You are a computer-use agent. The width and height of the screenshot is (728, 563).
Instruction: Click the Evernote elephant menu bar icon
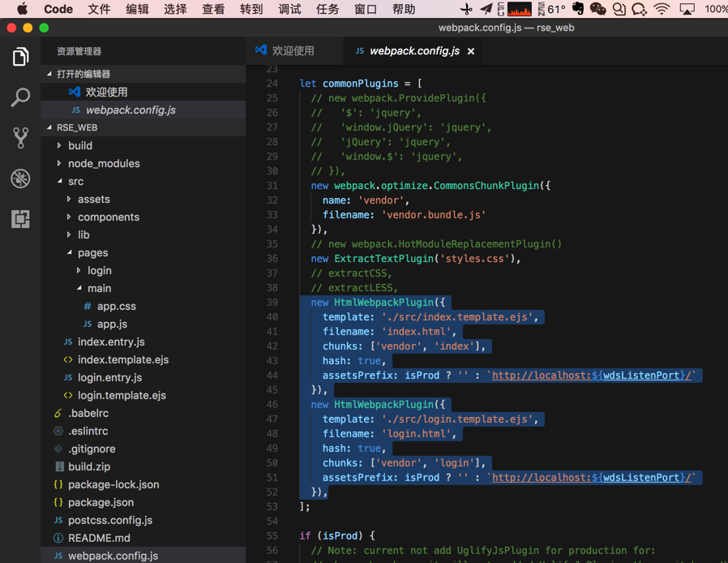coord(577,9)
